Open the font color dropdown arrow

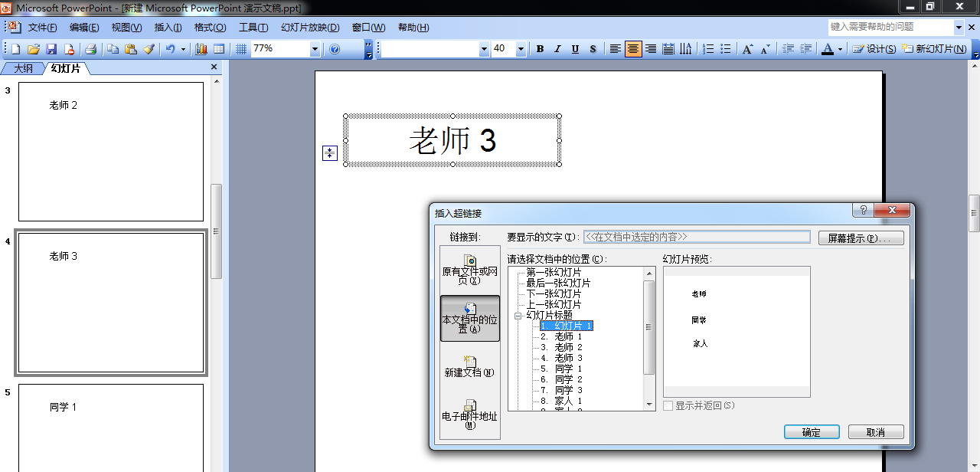pos(840,49)
